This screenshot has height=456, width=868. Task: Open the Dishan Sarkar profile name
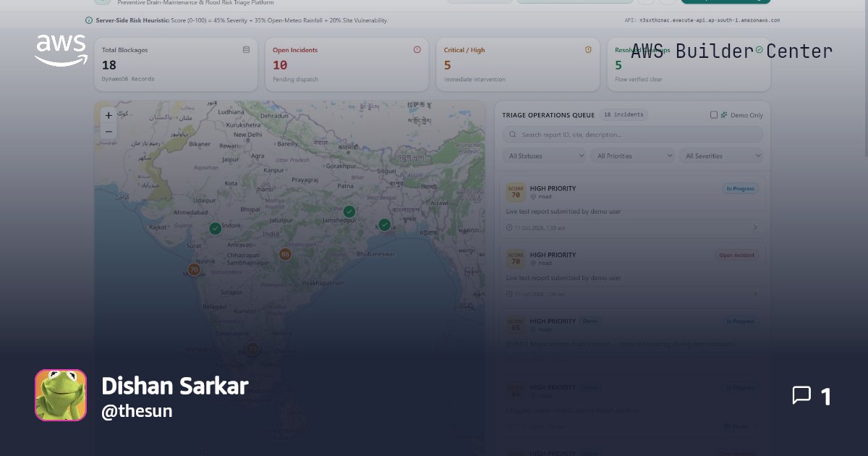[175, 386]
